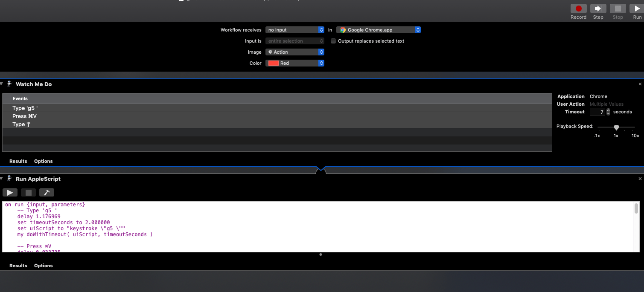Screen dimensions: 644x292
Task: Run the workflow with Run button
Action: click(637, 9)
